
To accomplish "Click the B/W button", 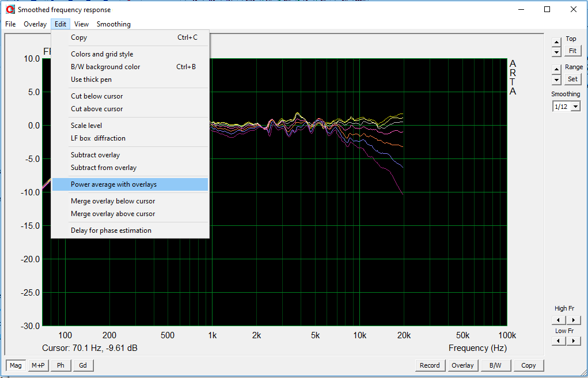I will [495, 365].
